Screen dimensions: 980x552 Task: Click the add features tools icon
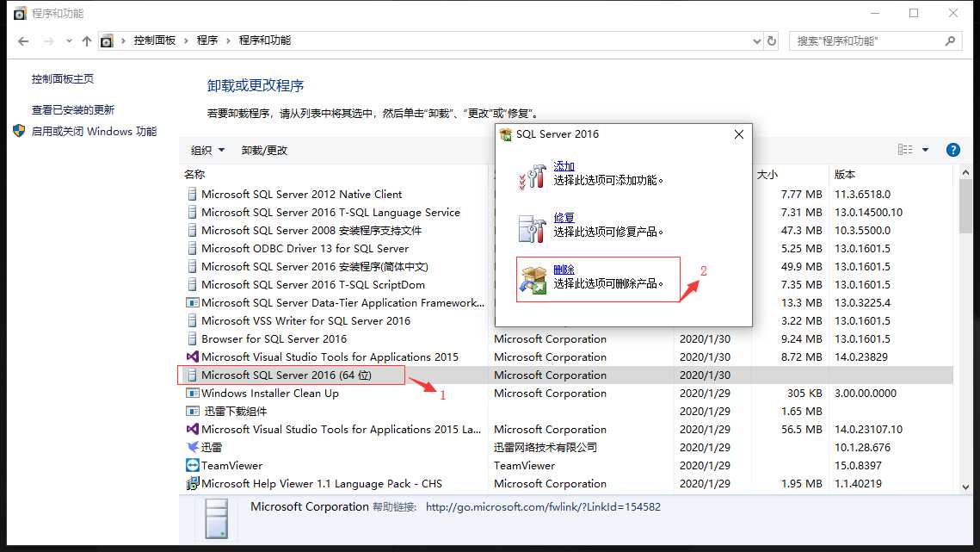533,176
